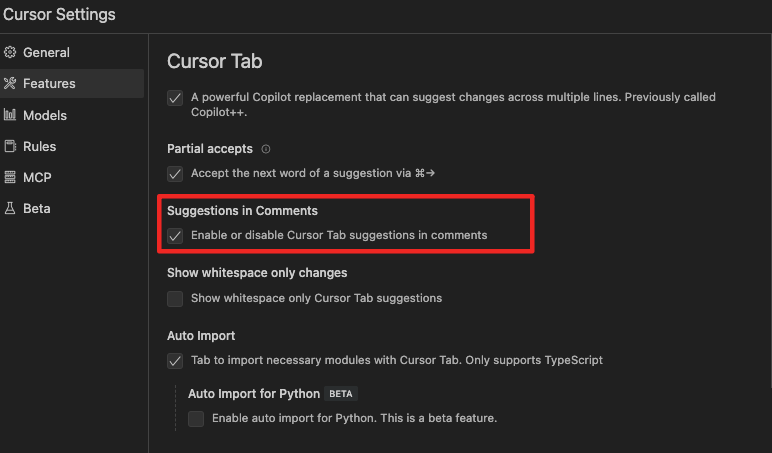Screen dimensions: 772x453
Task: Enable show whitespace only Cursor Tab suggestions
Action: coord(175,298)
